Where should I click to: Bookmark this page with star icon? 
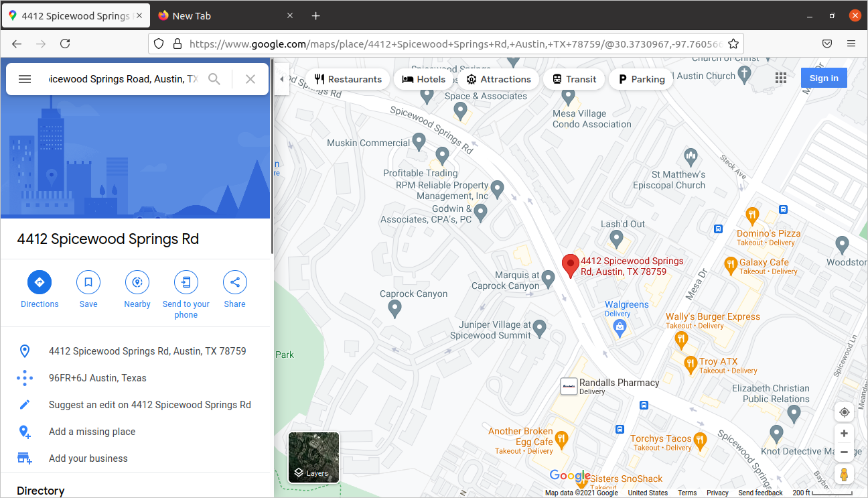pos(733,44)
